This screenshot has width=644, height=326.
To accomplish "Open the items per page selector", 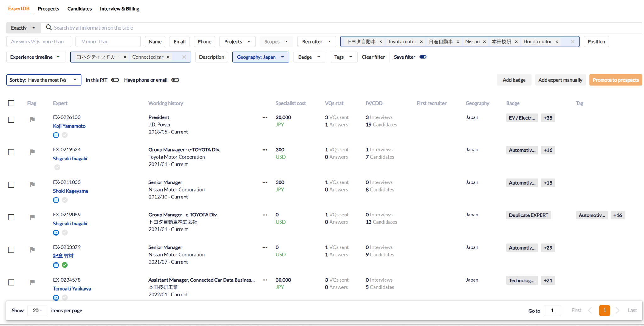I will click(x=37, y=311).
